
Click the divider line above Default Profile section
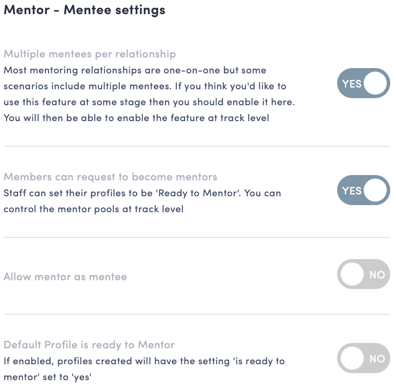[x=197, y=314]
